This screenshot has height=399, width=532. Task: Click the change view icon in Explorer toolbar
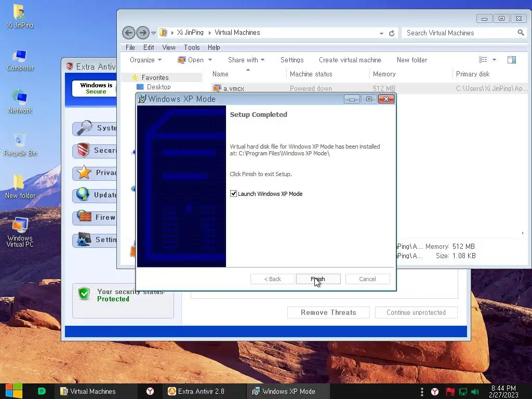coord(483,60)
